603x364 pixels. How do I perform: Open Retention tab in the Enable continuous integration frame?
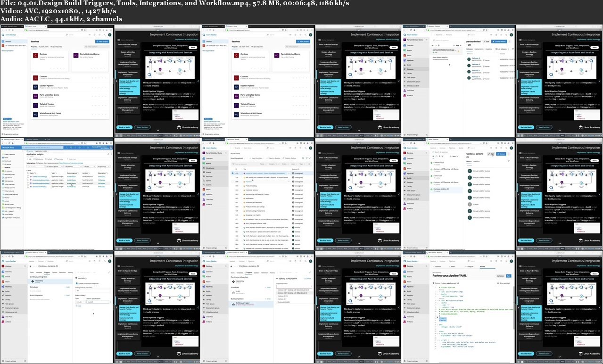pyautogui.click(x=63, y=273)
